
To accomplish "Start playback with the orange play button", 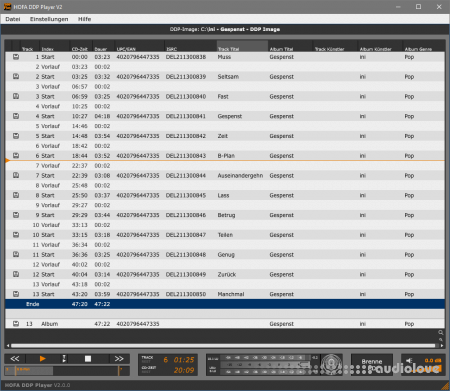I will (42, 359).
